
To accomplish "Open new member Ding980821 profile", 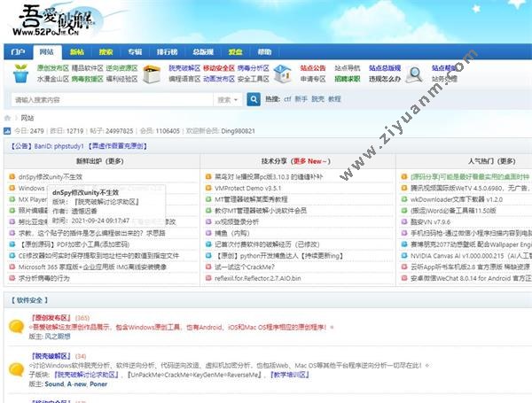I will (238, 131).
